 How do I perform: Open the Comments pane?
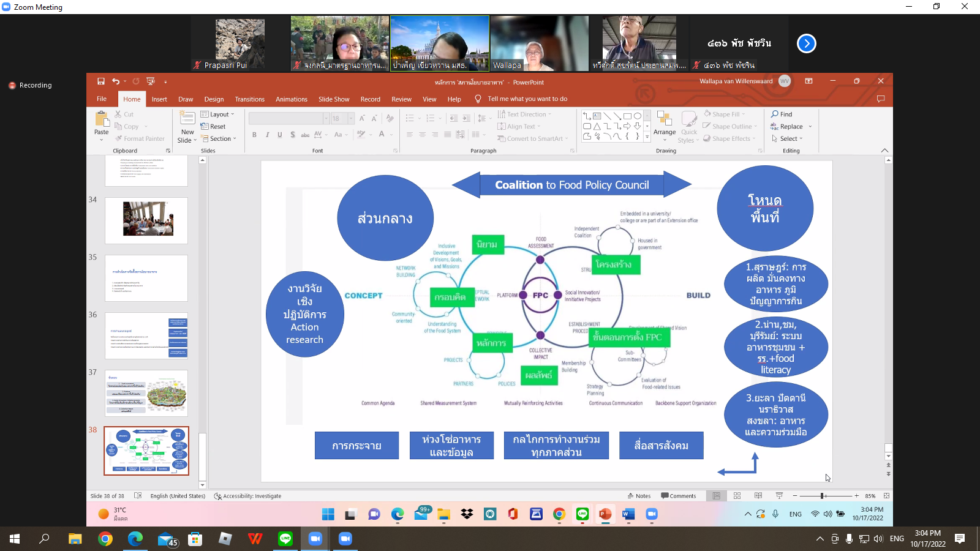point(680,496)
